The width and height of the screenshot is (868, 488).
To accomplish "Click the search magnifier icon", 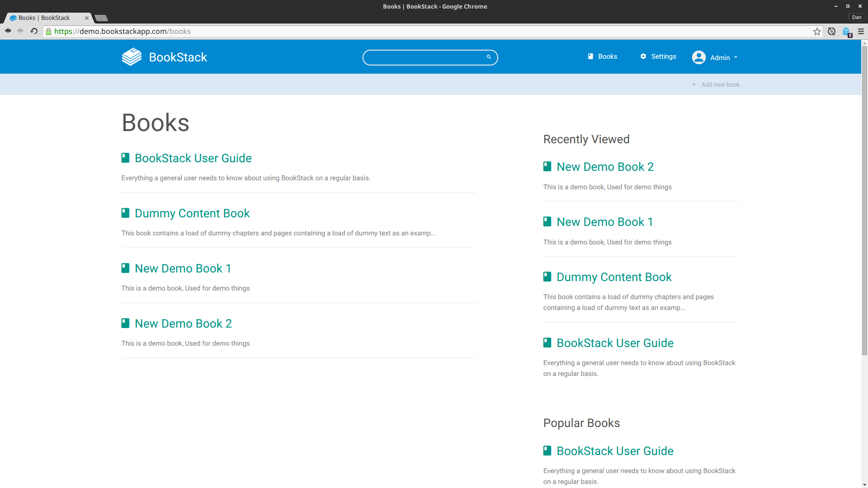I will 489,57.
